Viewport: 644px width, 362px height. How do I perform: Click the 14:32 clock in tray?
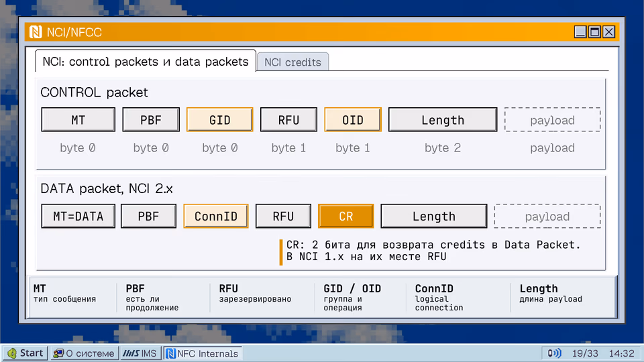coord(621,353)
